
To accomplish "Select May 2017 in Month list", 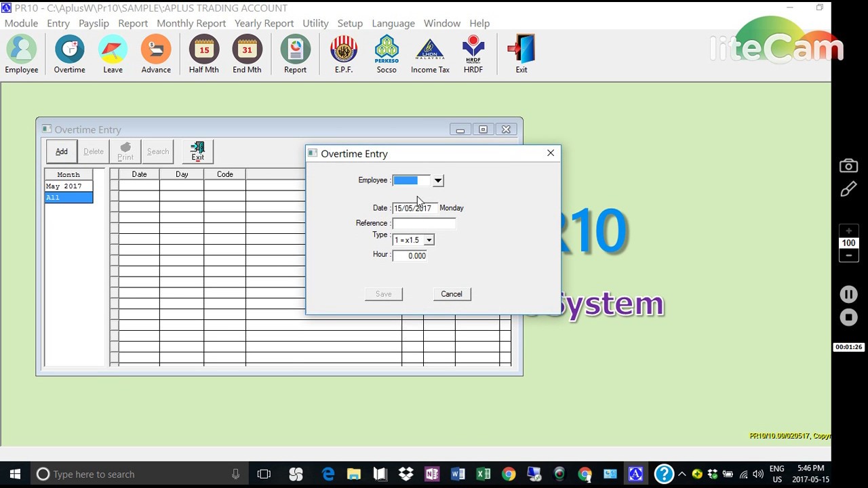I will [x=68, y=186].
